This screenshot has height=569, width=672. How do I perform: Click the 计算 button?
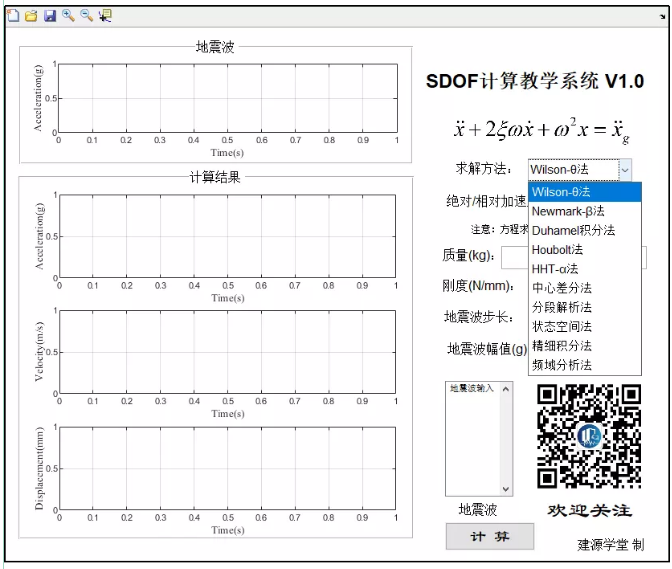point(490,536)
